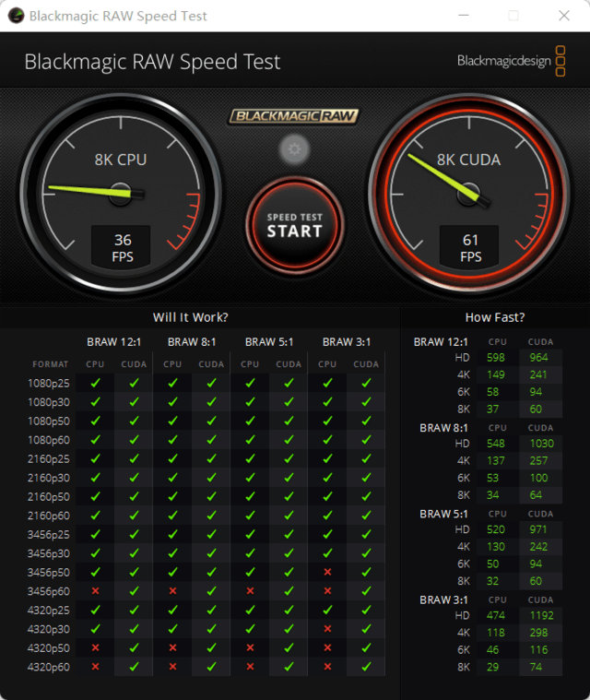This screenshot has width=590, height=700.
Task: Click the BRAW 3:1 column header in Will It Work
Action: (347, 342)
